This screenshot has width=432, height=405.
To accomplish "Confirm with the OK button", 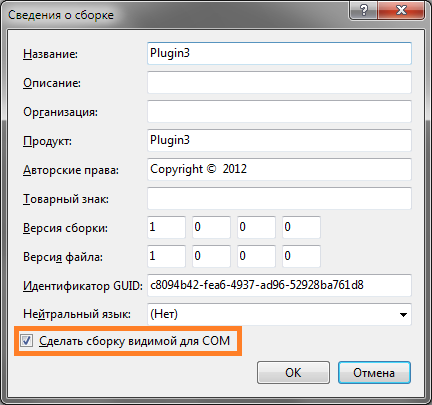I will [293, 373].
